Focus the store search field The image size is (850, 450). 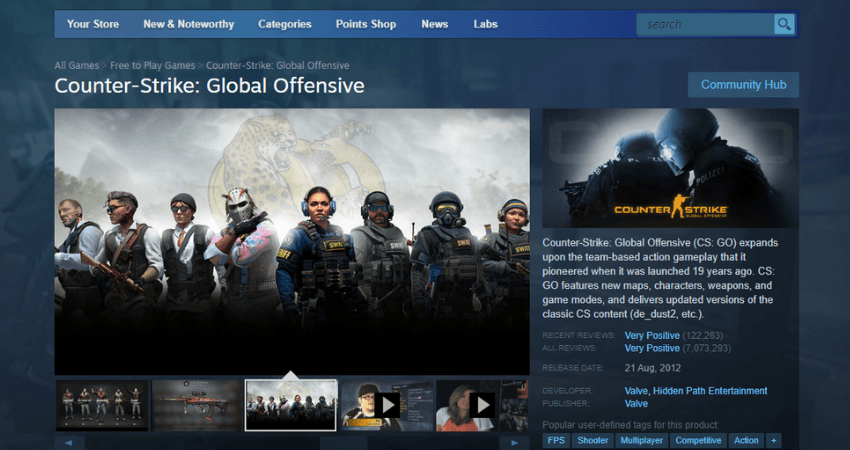coord(706,24)
